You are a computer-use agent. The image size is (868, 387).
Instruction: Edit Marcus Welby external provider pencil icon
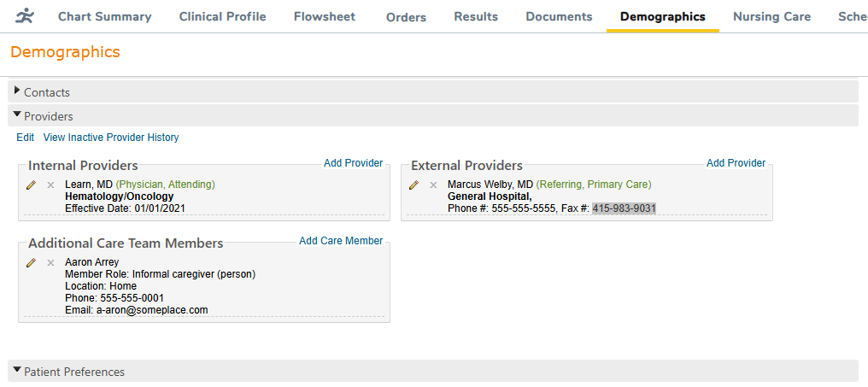pyautogui.click(x=414, y=185)
